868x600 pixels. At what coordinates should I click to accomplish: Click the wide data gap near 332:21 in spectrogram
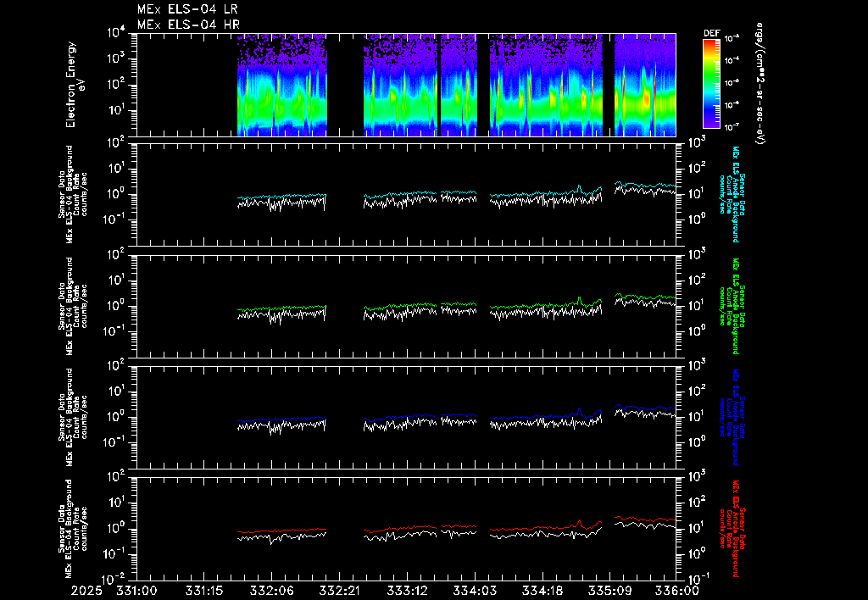(346, 85)
